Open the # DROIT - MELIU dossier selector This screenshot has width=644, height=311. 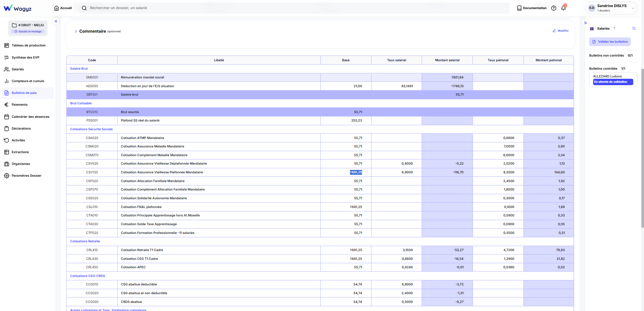[28, 28]
